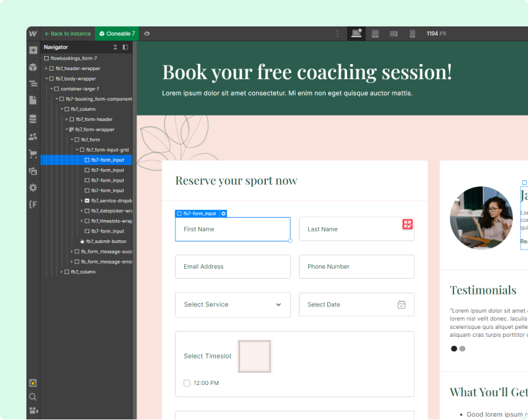Open the Select Service dropdown on the canvas
Image resolution: width=528 pixels, height=420 pixels.
232,304
